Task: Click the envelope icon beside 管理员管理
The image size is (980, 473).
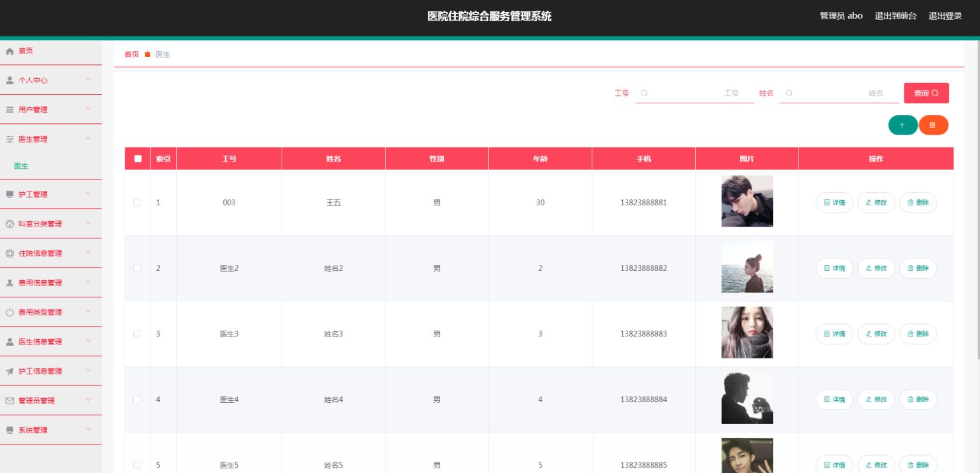Action: tap(9, 401)
